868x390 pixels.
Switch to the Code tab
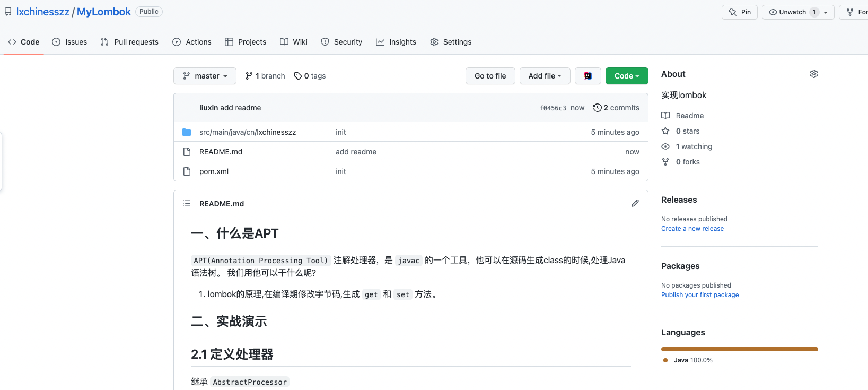[x=24, y=42]
